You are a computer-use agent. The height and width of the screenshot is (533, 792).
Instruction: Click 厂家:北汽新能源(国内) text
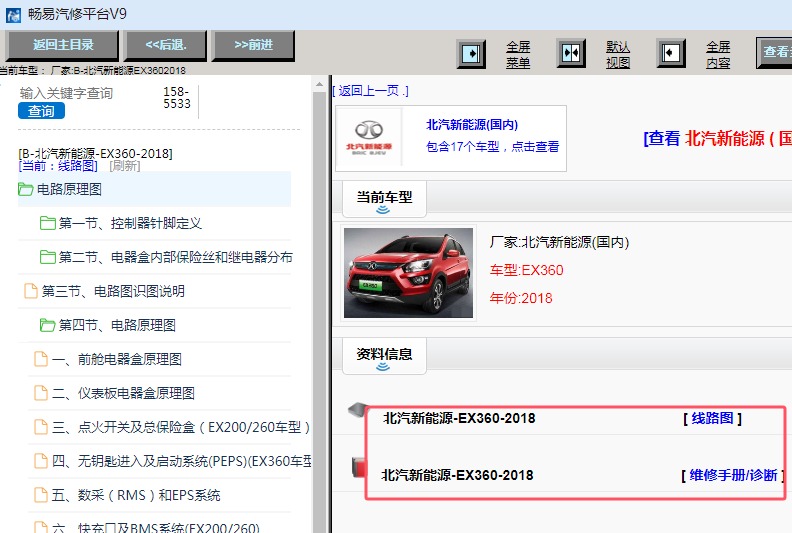[559, 243]
